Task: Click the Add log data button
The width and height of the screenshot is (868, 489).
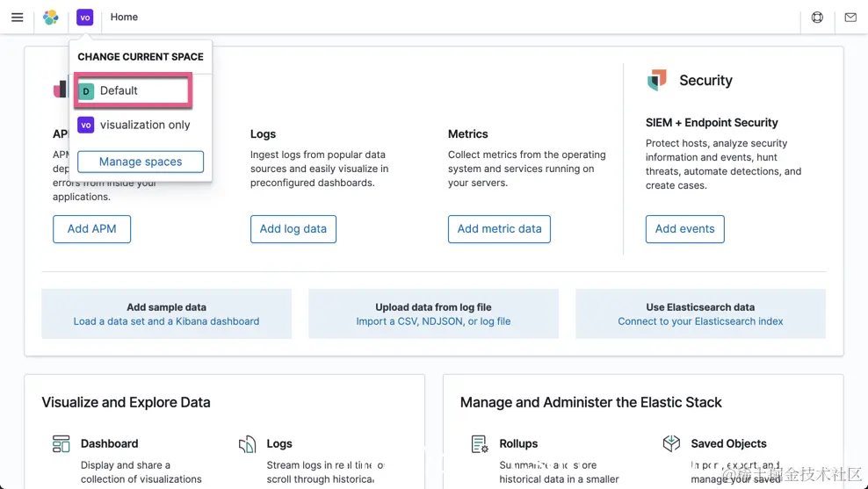Action: [293, 229]
